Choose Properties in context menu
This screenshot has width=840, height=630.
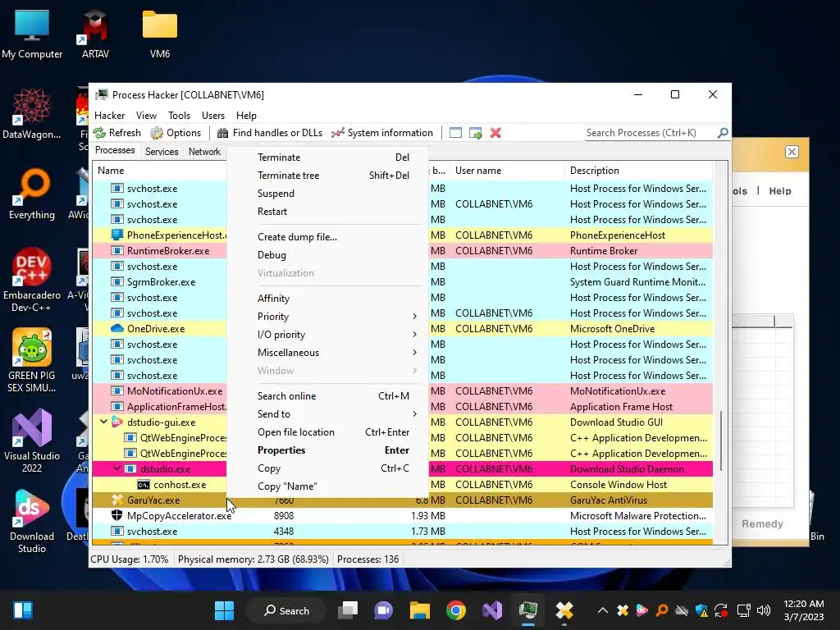coord(328,450)
